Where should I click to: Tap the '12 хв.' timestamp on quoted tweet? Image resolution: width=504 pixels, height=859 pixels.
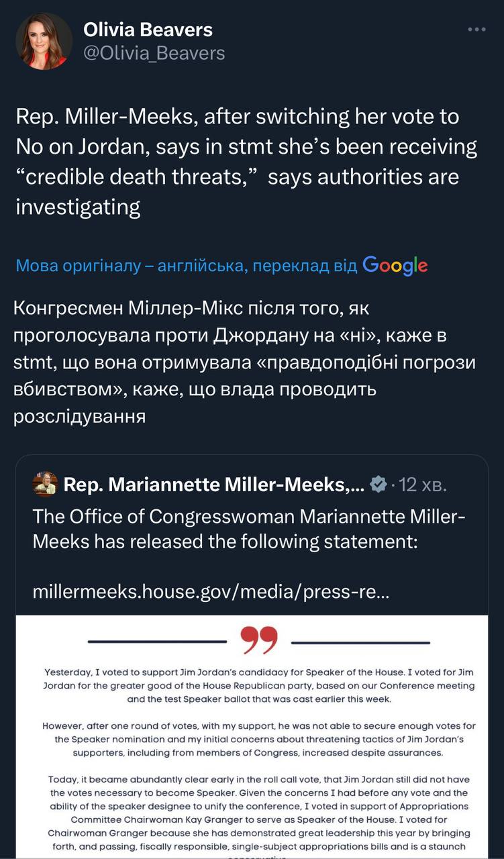(x=423, y=485)
